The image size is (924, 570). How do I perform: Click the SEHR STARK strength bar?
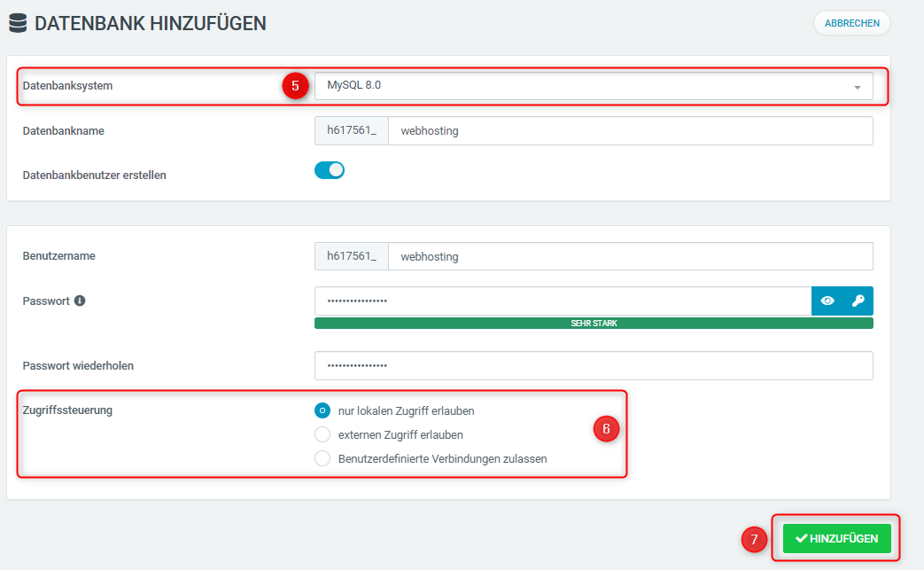tap(594, 322)
